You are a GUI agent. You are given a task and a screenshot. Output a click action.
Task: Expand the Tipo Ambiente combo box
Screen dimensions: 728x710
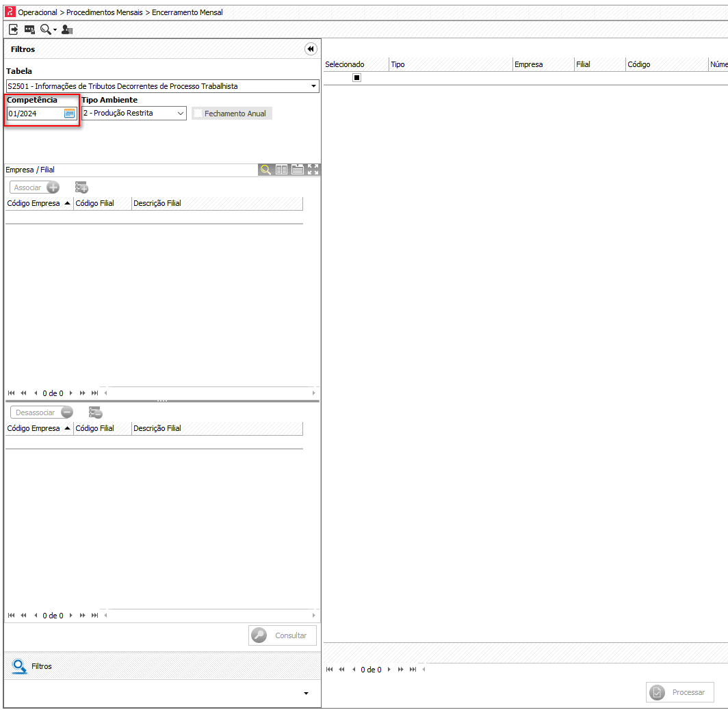tap(181, 114)
